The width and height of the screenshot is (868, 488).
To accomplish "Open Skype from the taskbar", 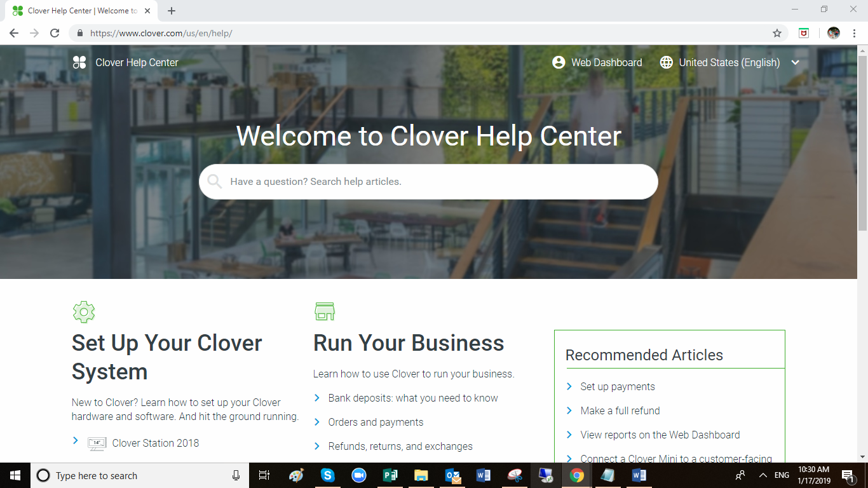I will [x=327, y=475].
